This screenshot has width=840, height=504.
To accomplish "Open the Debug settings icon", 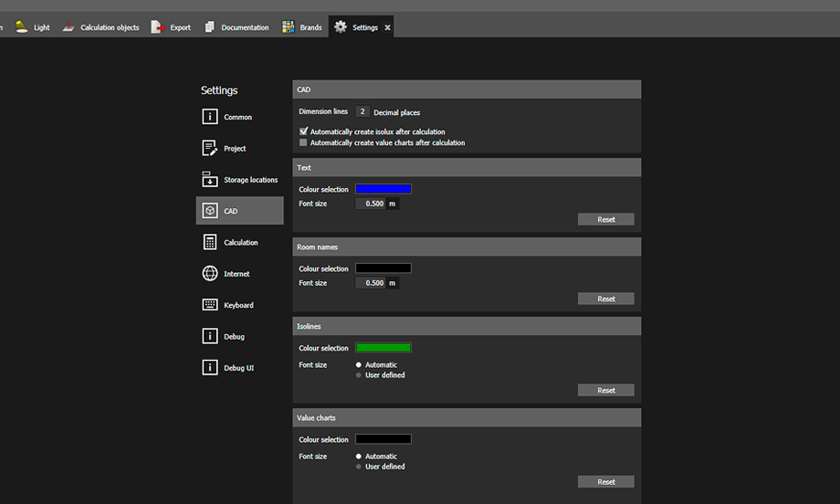I will (210, 336).
